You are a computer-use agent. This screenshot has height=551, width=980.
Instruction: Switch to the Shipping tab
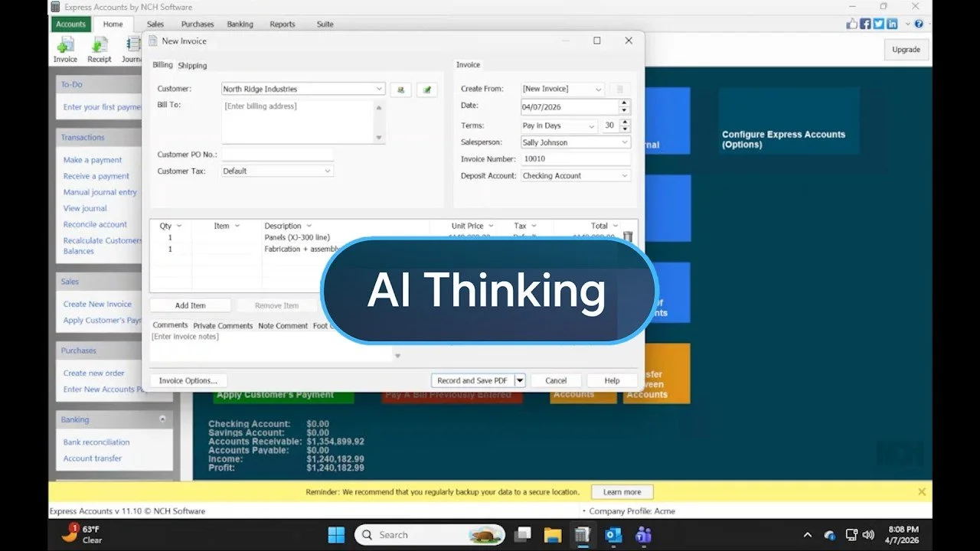pyautogui.click(x=192, y=66)
